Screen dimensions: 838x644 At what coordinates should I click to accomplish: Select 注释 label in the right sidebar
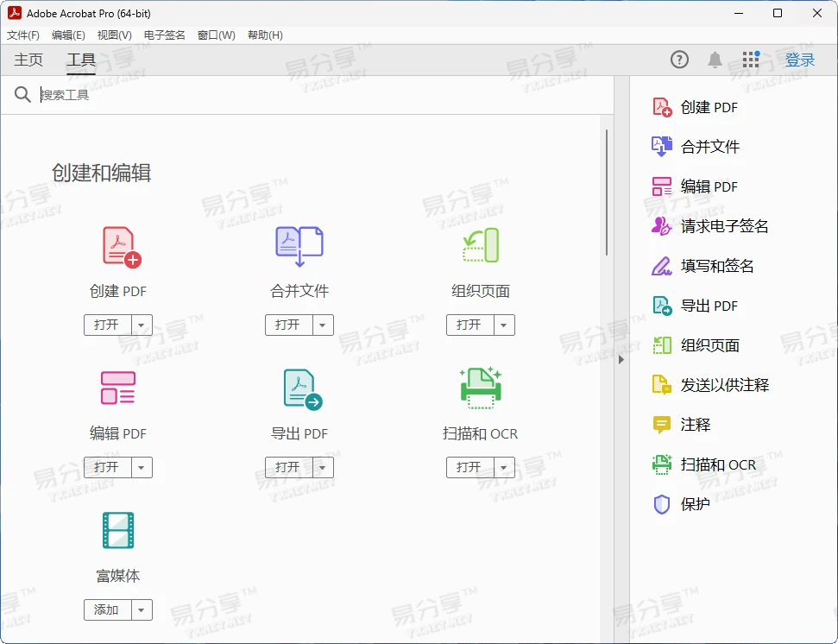[x=696, y=425]
